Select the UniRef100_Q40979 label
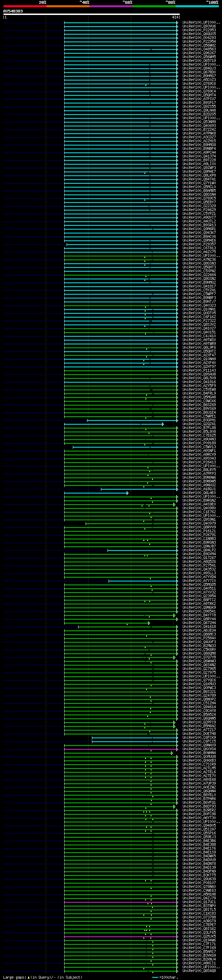222x980 pixels. [x=199, y=523]
